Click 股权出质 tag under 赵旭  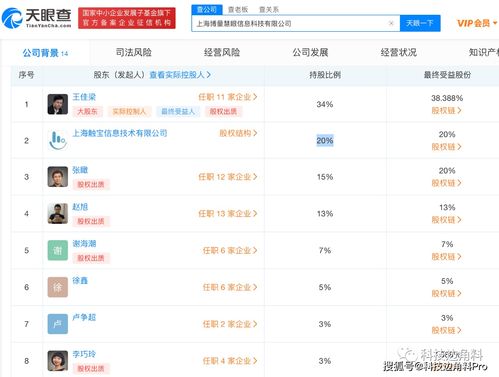pyautogui.click(x=91, y=221)
